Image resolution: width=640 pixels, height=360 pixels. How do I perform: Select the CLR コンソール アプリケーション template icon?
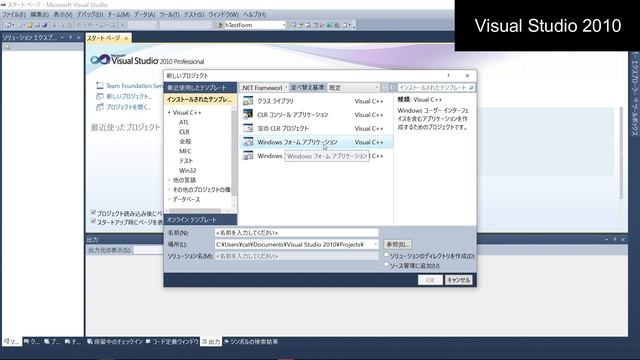tap(248, 115)
